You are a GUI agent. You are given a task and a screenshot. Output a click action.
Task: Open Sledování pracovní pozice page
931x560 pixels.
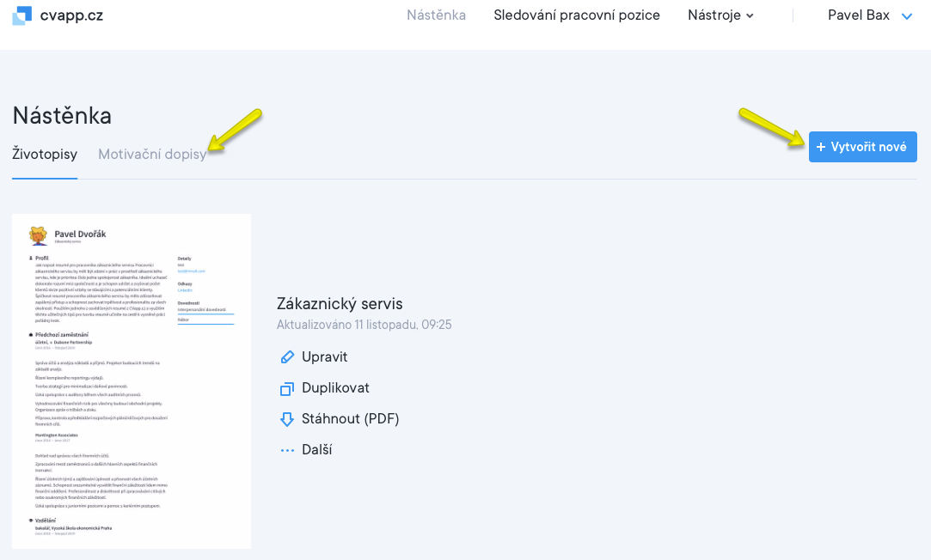point(577,15)
